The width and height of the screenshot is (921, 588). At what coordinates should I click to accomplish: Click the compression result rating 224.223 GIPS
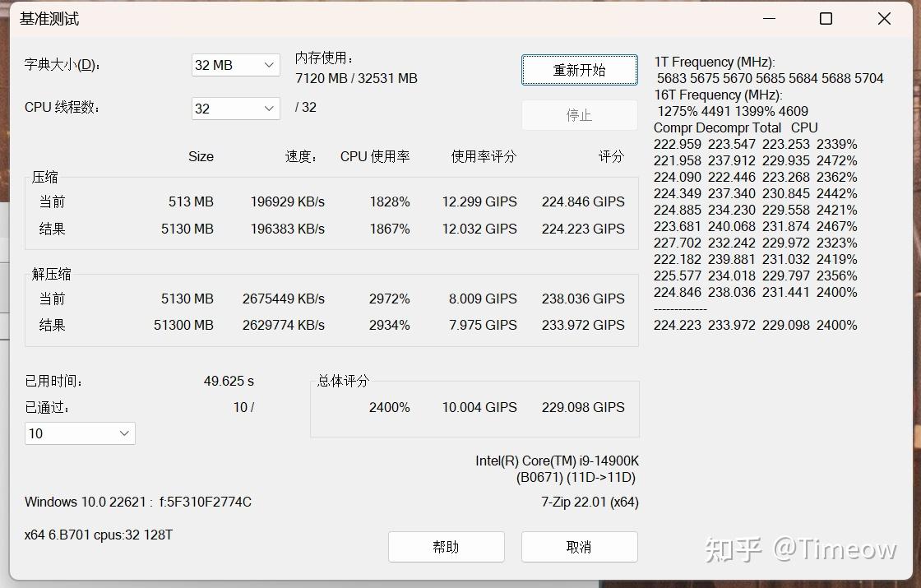[x=583, y=229]
